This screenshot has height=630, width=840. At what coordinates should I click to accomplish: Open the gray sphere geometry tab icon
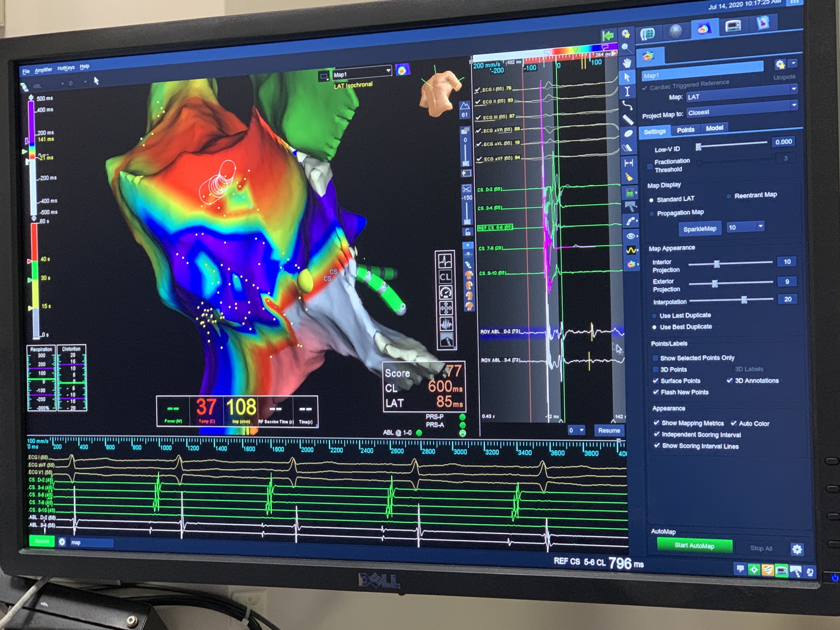tap(675, 31)
